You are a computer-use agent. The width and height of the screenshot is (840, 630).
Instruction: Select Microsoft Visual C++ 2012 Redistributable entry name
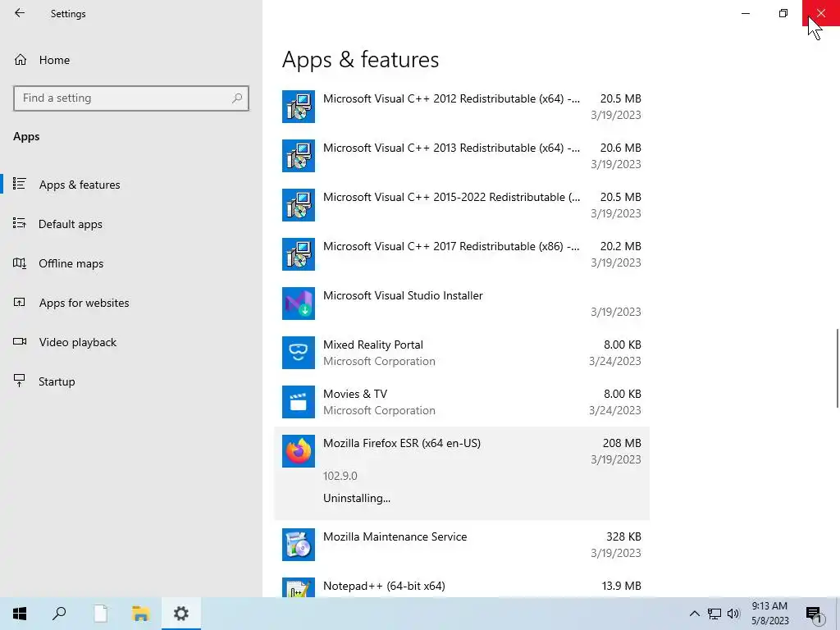click(x=451, y=99)
